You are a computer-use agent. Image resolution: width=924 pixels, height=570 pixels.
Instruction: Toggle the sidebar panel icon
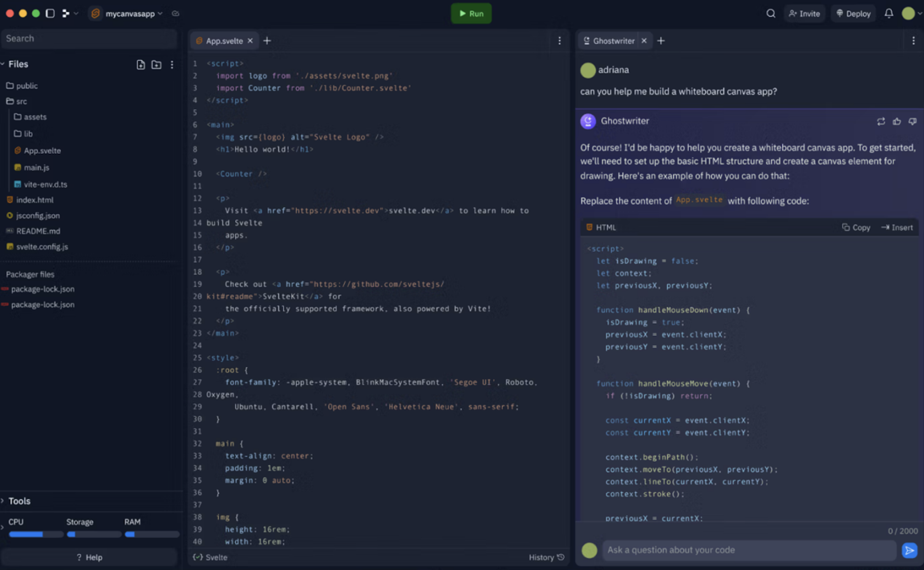tap(50, 14)
